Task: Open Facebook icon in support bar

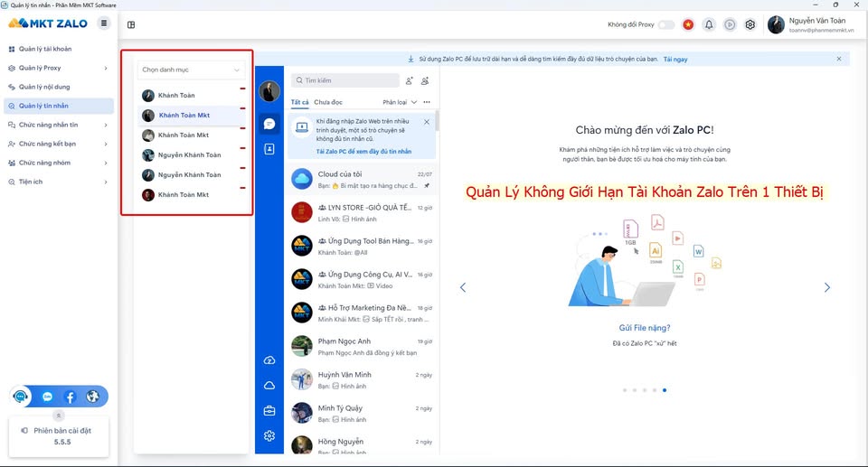Action: point(70,397)
